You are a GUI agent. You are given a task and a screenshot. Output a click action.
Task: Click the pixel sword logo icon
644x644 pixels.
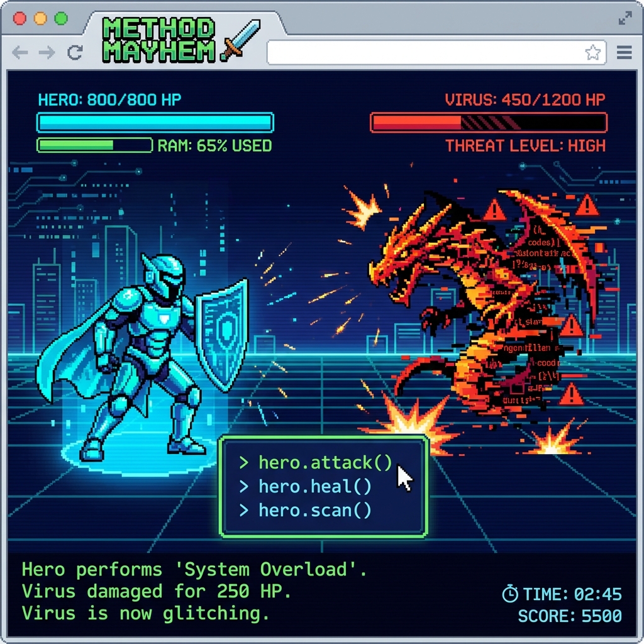tap(236, 42)
